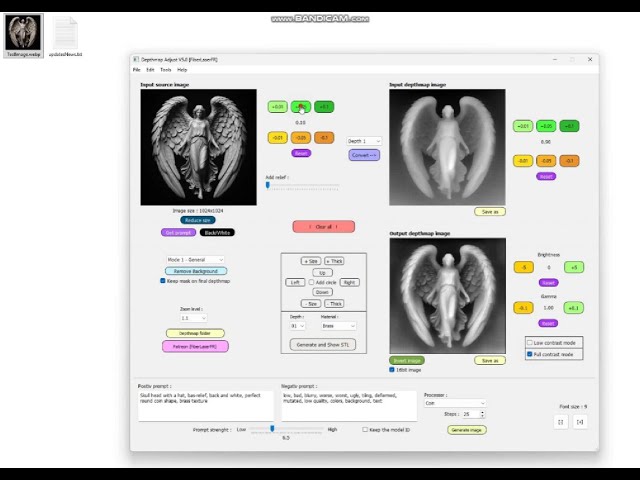Open the TestImage desktop file icon
This screenshot has width=640, height=480.
click(x=23, y=36)
